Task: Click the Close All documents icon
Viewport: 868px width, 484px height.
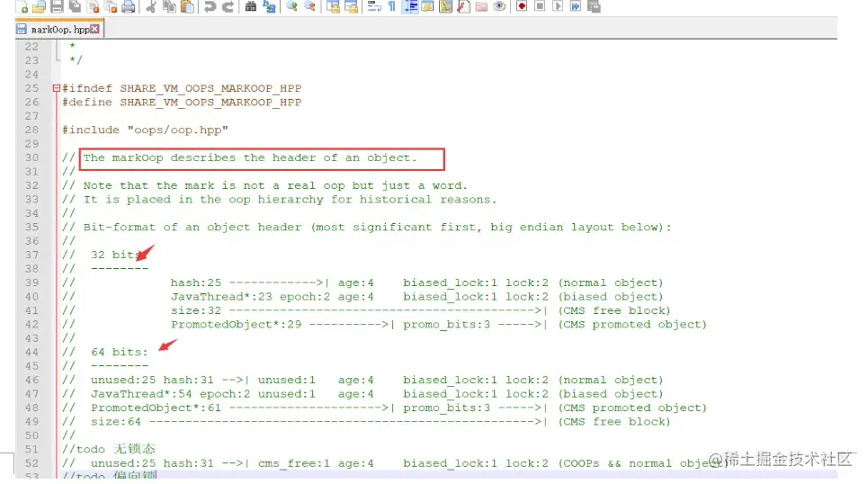Action: coord(111,6)
